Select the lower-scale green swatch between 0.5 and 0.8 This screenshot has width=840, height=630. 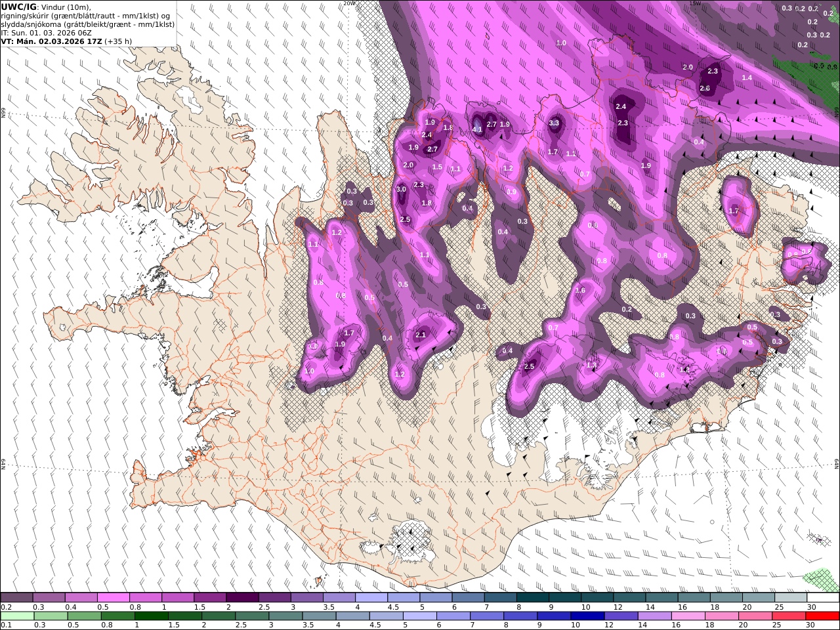coord(84,616)
